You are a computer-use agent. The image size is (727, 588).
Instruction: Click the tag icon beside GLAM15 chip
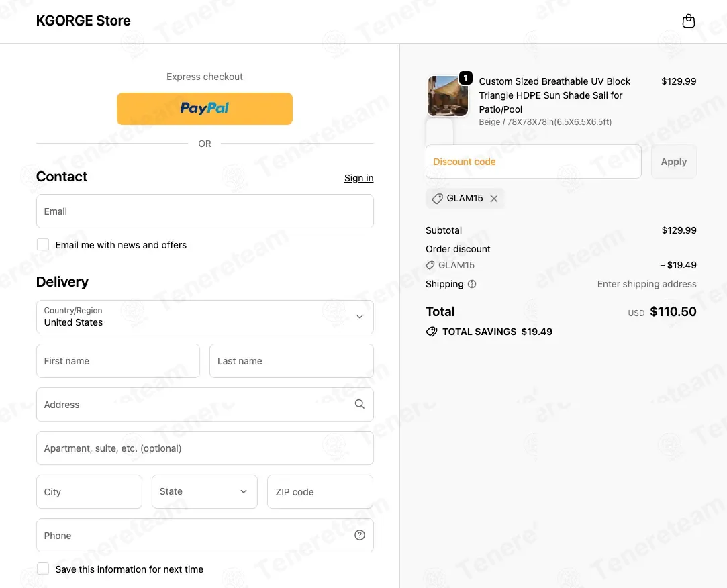point(437,199)
